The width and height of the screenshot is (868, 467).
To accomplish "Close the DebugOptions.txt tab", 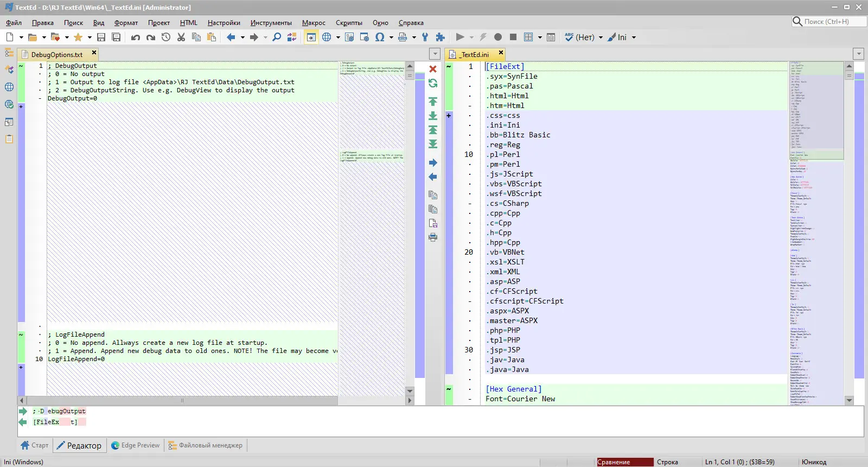I will click(x=94, y=53).
